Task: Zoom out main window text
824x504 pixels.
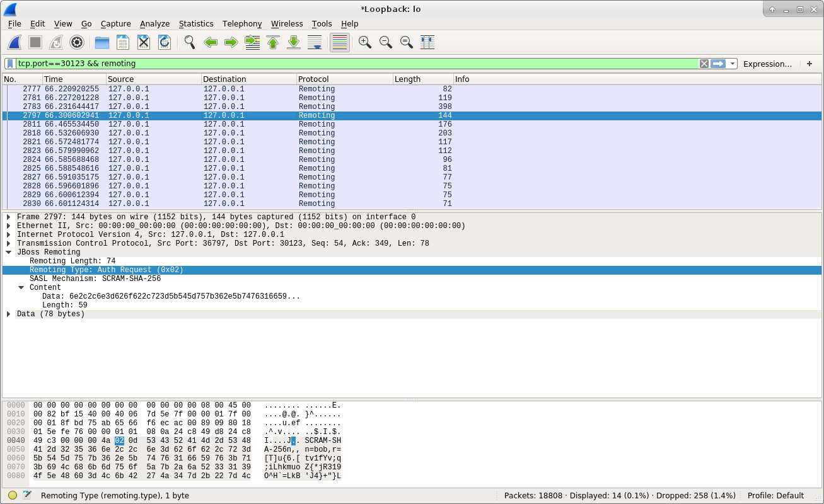Action: (386, 42)
